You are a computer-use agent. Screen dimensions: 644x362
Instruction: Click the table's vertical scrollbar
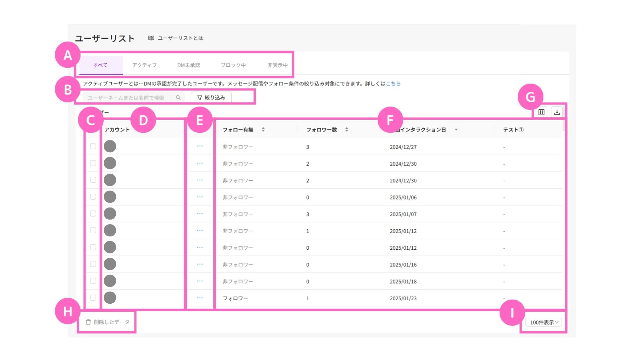pyautogui.click(x=564, y=126)
